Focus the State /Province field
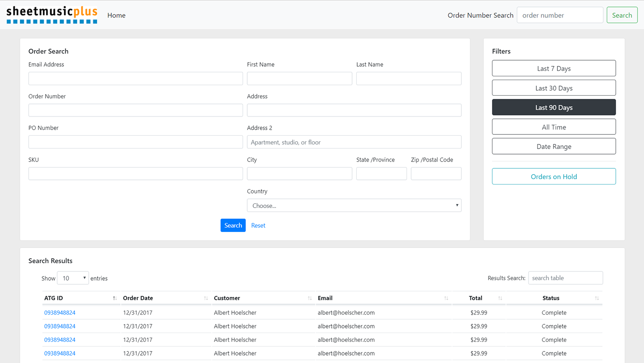Screen dimensions: 644x363 pyautogui.click(x=381, y=173)
